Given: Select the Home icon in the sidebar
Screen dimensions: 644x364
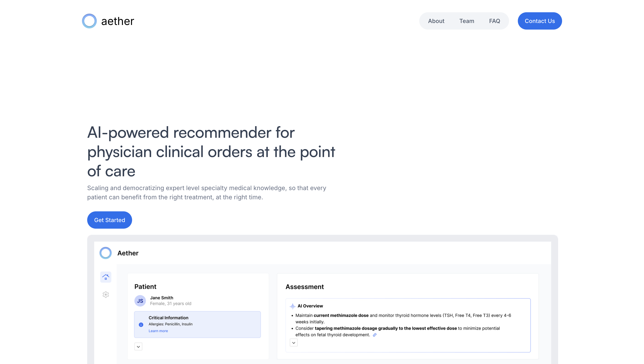Looking at the screenshot, I should 106,277.
